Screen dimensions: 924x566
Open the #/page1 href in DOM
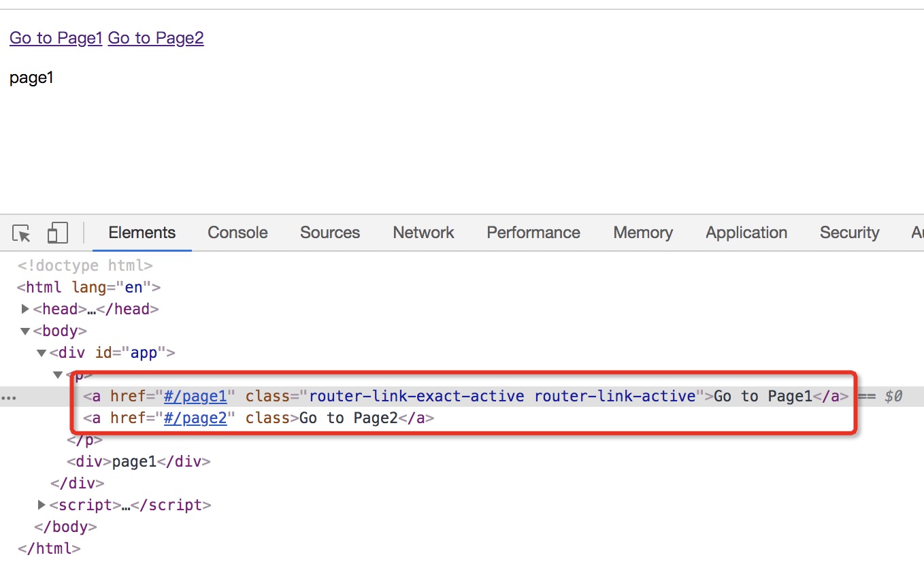coord(195,396)
